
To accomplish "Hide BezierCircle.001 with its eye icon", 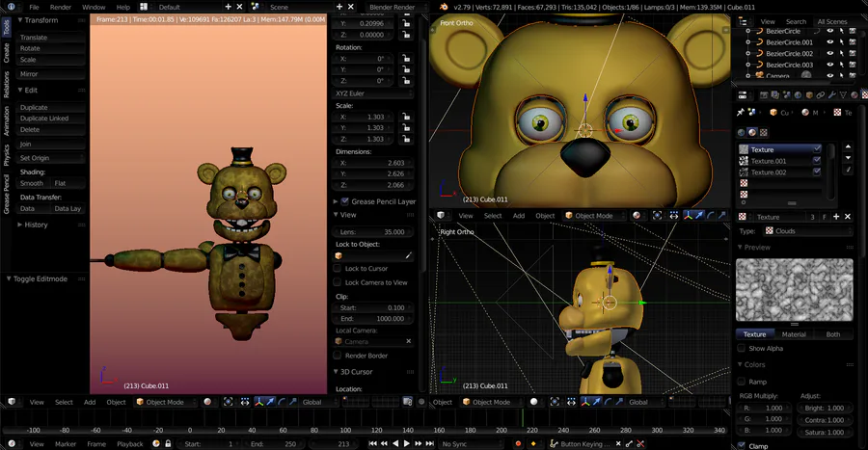I will (829, 42).
